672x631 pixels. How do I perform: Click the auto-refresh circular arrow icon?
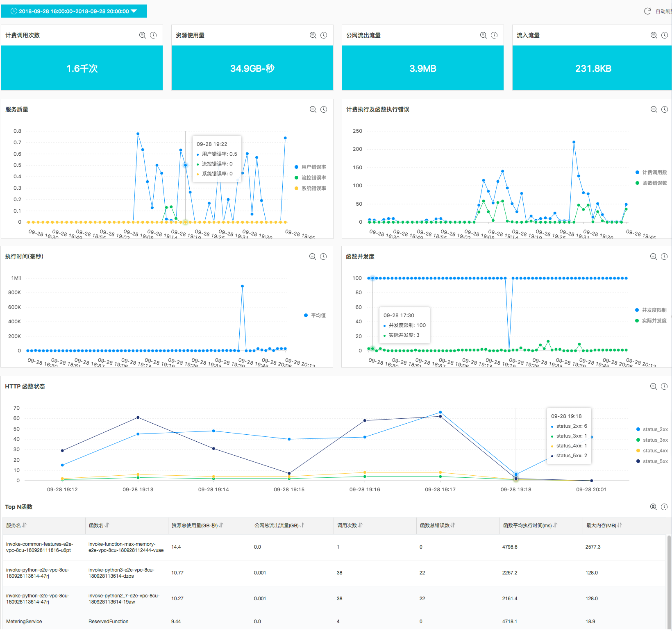coord(647,11)
